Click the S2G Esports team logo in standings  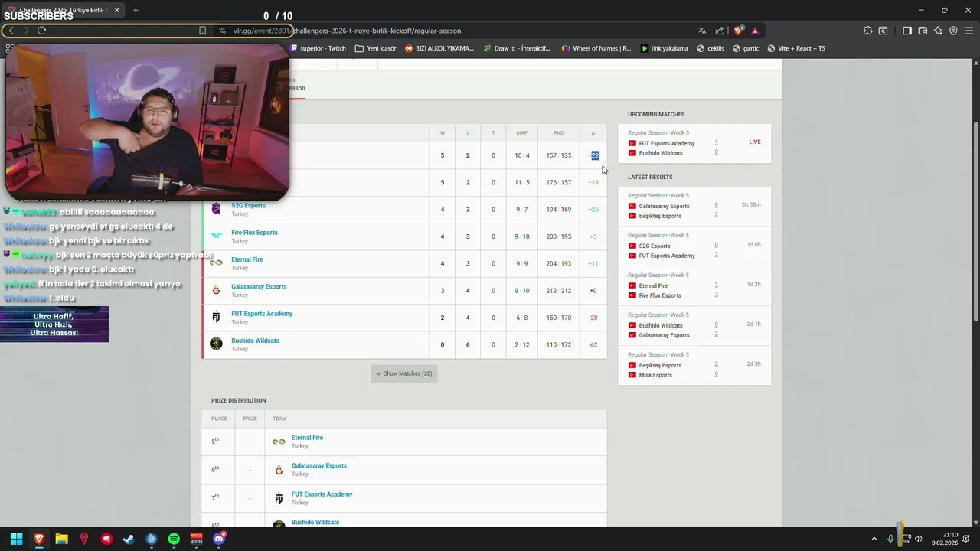click(216, 208)
